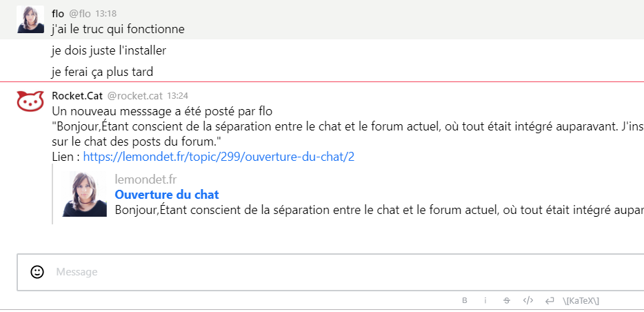Apply strikethrough formatting icon

[x=506, y=300]
